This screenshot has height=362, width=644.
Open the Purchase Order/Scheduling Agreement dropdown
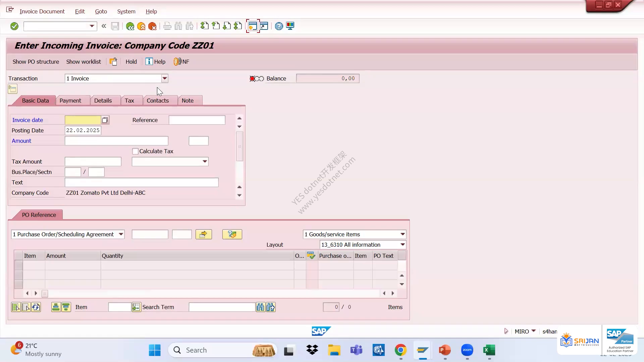121,234
